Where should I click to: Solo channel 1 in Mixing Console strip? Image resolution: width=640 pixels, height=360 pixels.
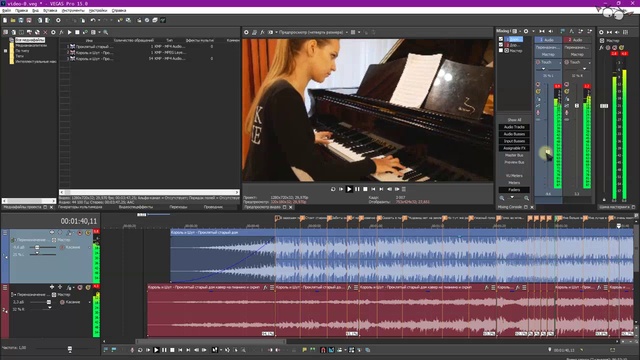click(x=538, y=91)
